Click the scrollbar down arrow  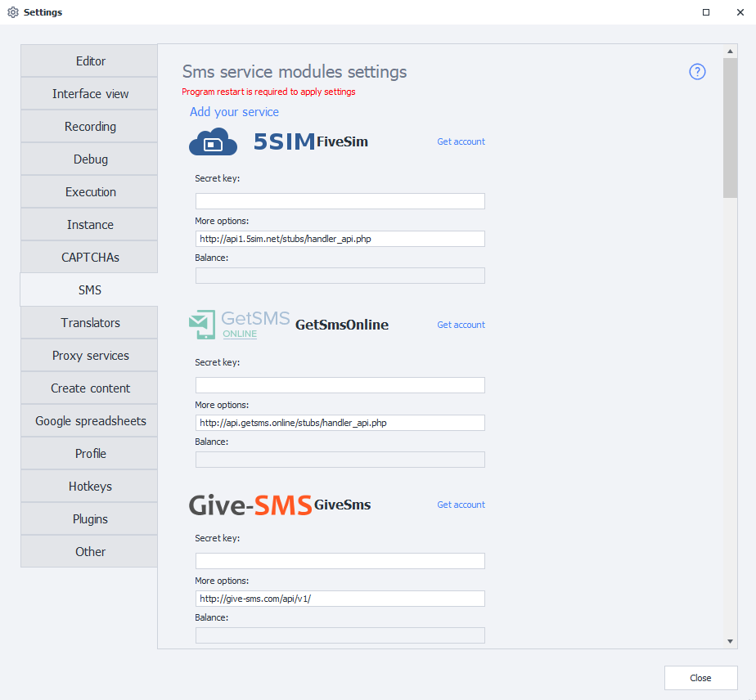[x=731, y=641]
